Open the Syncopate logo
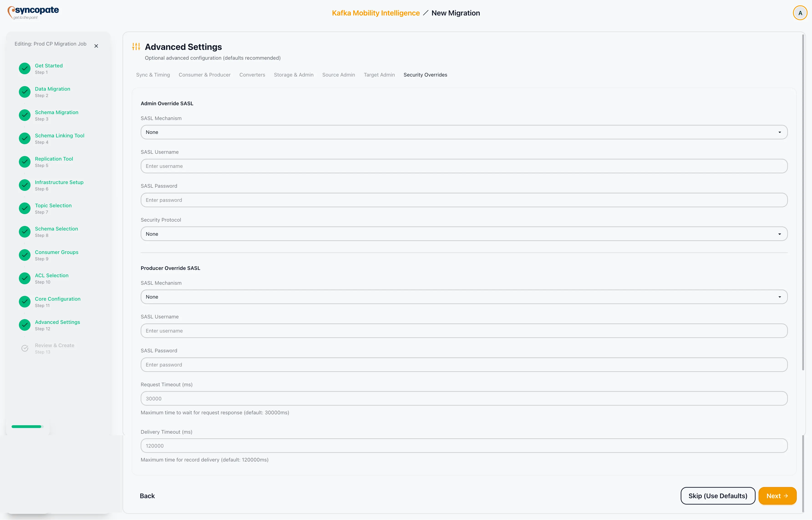This screenshot has width=812, height=520. tap(33, 12)
